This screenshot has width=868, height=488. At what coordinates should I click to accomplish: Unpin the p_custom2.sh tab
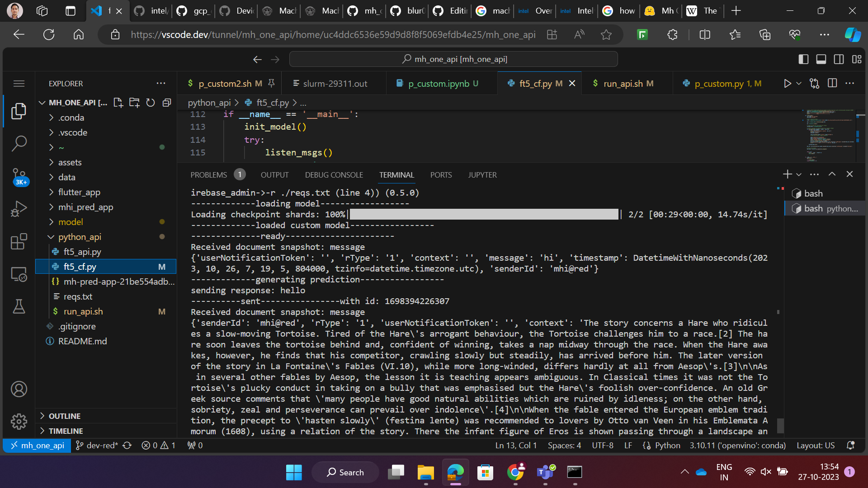point(271,83)
